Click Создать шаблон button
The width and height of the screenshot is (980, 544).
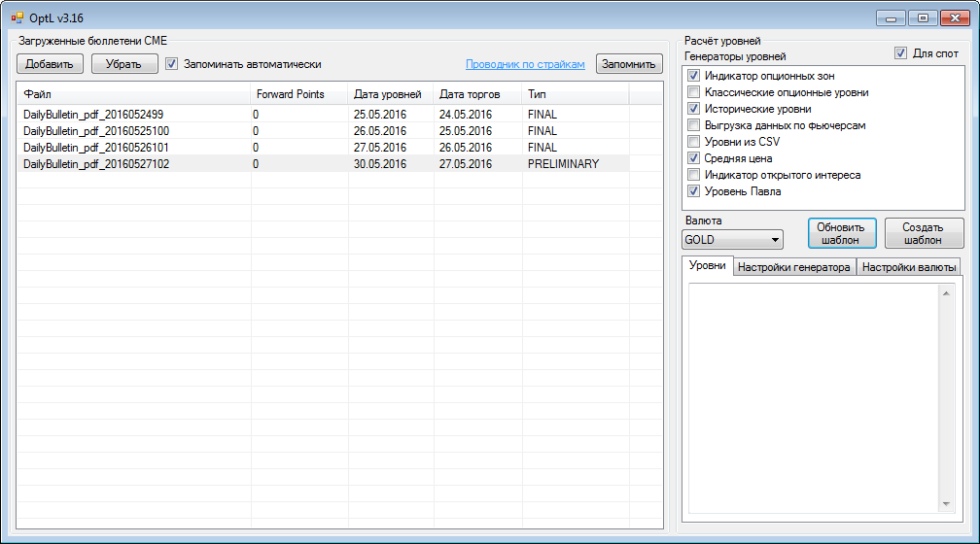pyautogui.click(x=924, y=234)
